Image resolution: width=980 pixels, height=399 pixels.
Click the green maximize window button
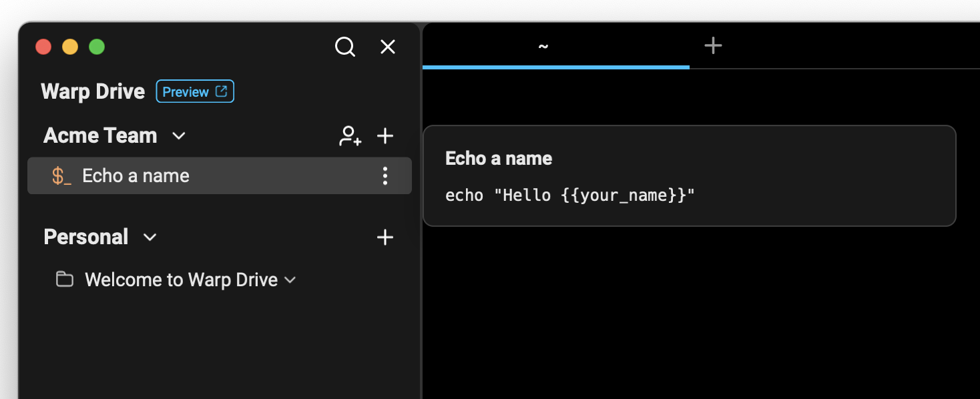click(97, 47)
